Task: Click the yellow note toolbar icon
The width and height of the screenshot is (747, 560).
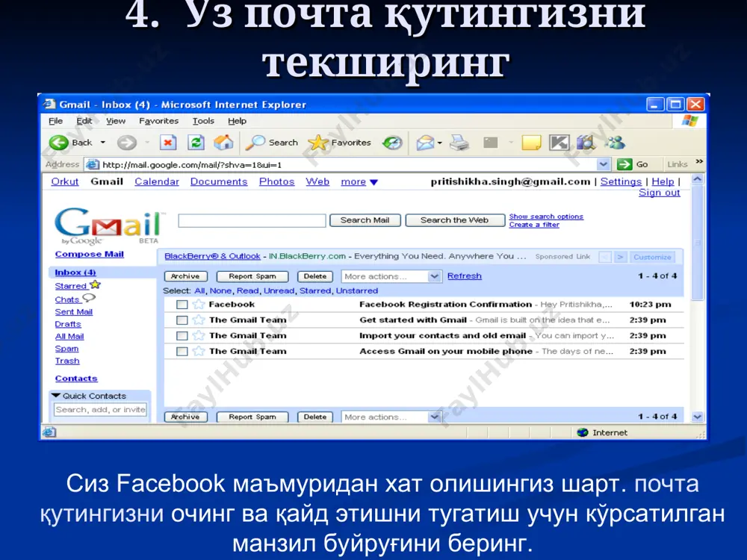Action: 531,143
